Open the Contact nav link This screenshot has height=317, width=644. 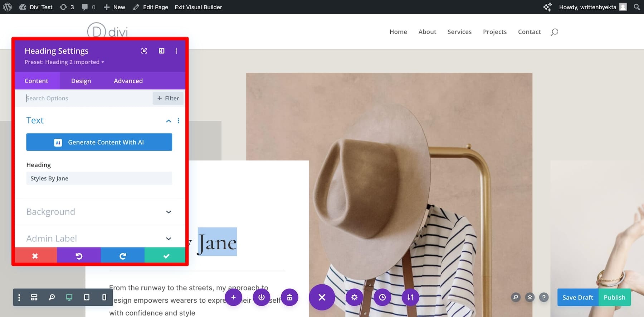[x=529, y=32]
